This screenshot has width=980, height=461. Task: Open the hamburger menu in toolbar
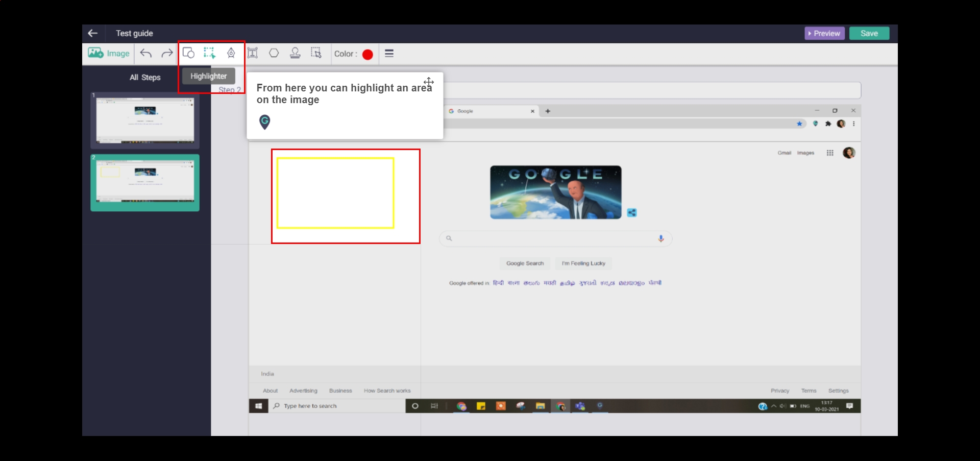tap(389, 53)
